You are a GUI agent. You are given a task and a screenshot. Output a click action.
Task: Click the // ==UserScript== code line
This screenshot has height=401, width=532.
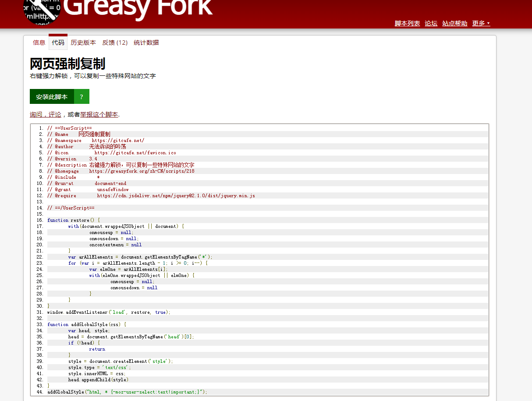pyautogui.click(x=70, y=128)
